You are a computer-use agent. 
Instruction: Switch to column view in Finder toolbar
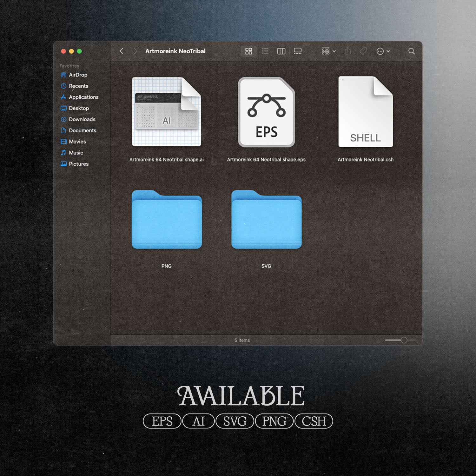281,51
